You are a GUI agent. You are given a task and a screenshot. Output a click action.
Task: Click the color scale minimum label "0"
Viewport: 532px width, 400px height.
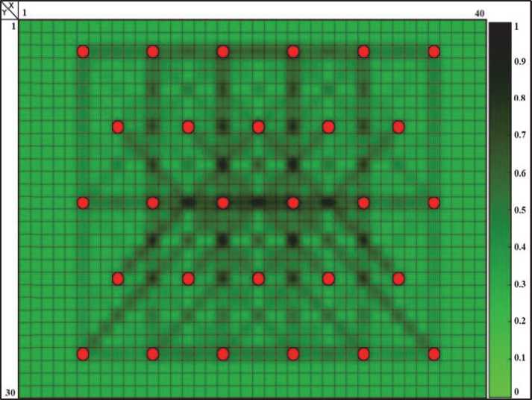coord(516,392)
